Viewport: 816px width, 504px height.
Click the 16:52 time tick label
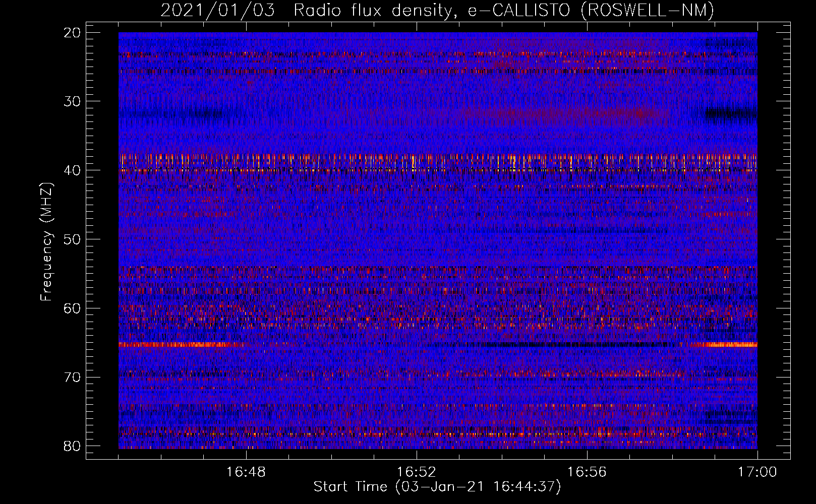[x=417, y=472]
